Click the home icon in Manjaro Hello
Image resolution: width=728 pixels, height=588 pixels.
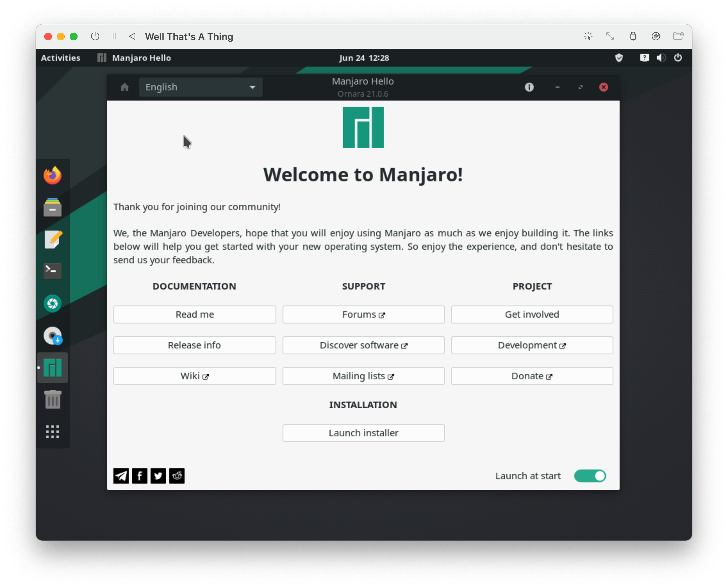[124, 87]
